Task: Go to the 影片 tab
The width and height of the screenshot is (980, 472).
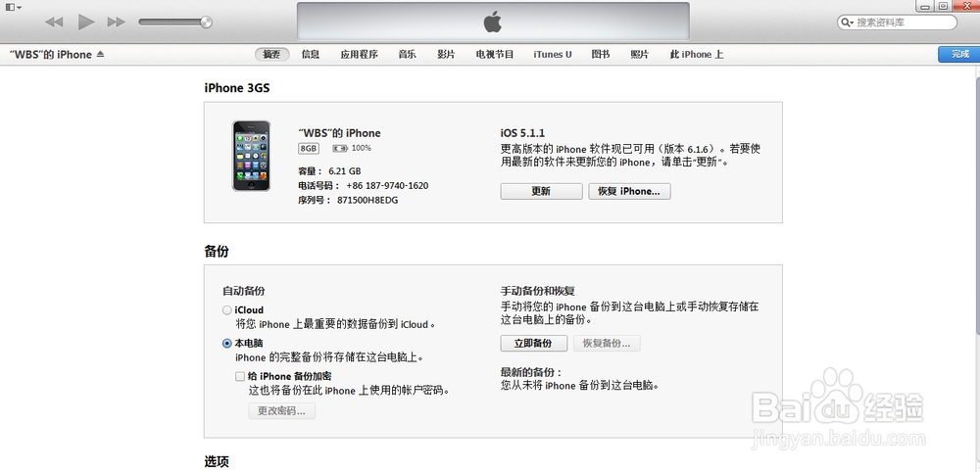Action: point(446,54)
